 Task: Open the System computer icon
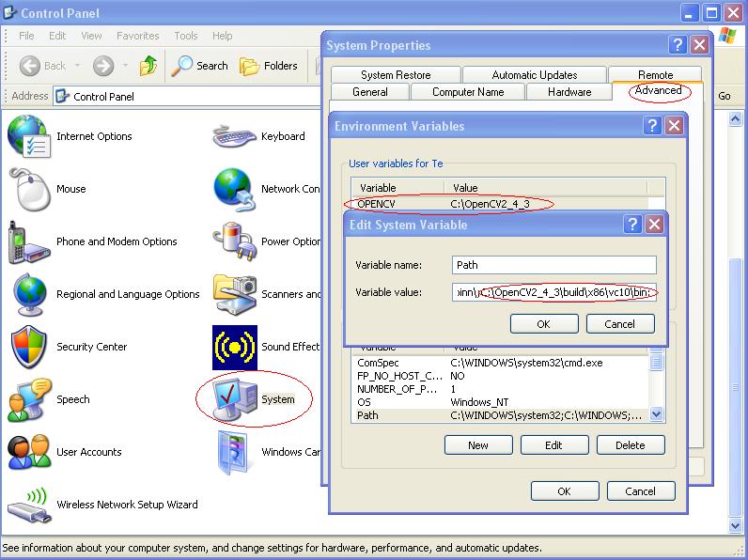click(x=235, y=399)
